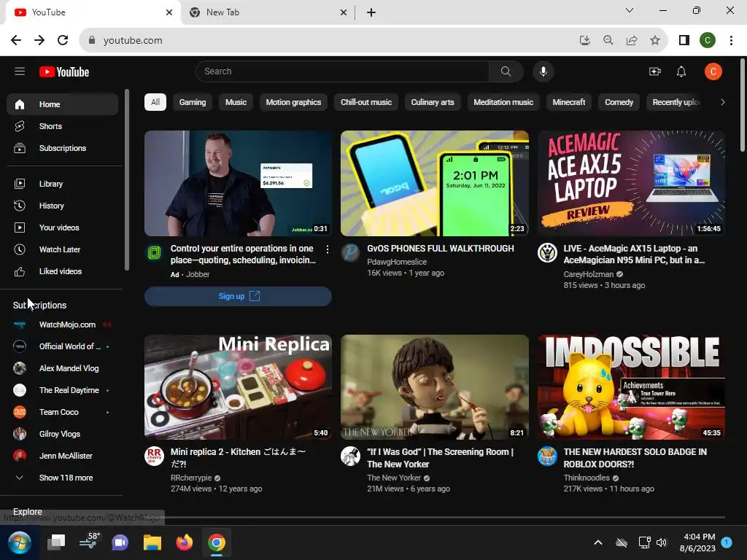Screen dimensions: 747x560
Task: Open Your videos in sidebar
Action: [63, 227]
